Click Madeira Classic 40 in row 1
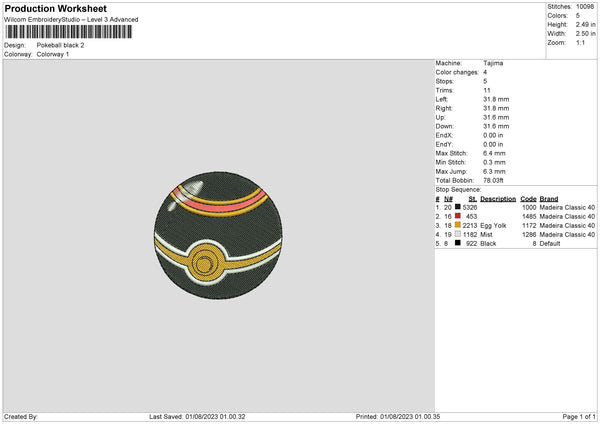The width and height of the screenshot is (600, 424). click(567, 207)
